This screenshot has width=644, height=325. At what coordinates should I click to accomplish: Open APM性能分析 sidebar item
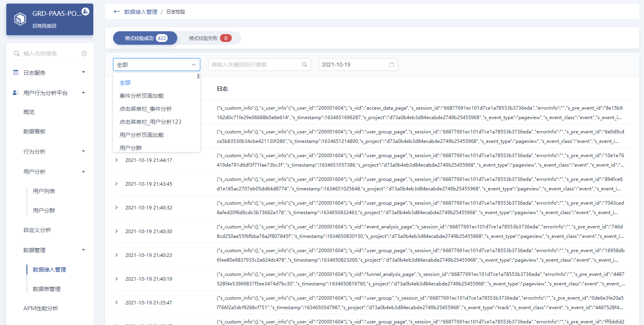41,308
